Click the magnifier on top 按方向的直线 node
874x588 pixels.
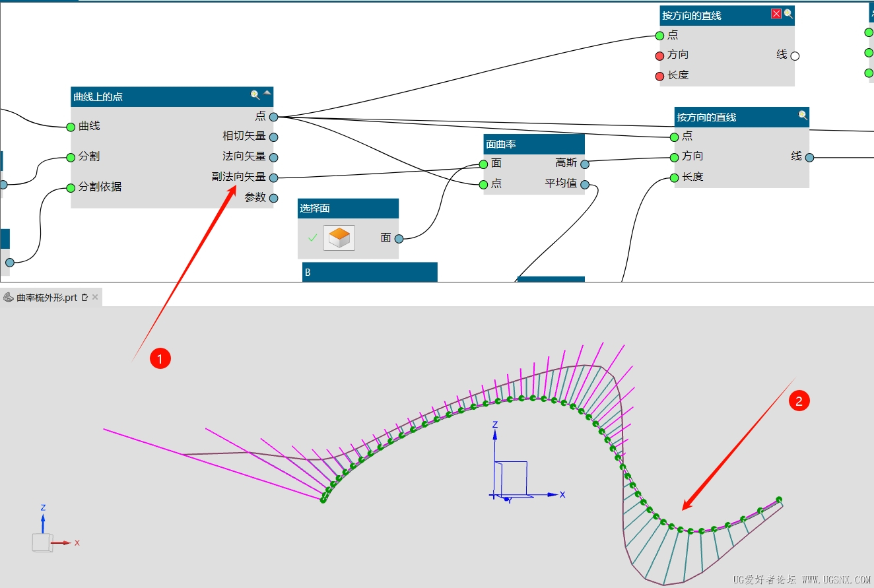coord(788,14)
